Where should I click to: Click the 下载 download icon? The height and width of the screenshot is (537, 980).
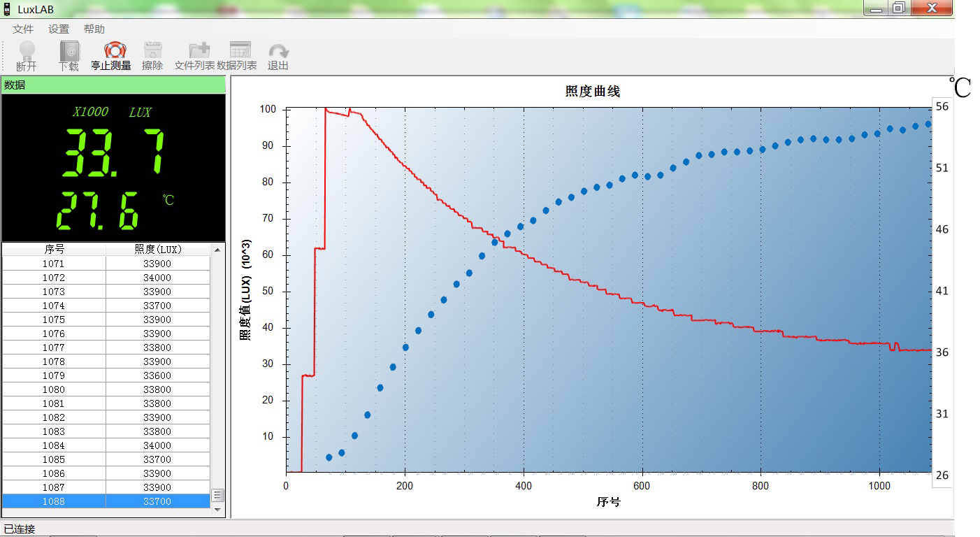pyautogui.click(x=69, y=51)
